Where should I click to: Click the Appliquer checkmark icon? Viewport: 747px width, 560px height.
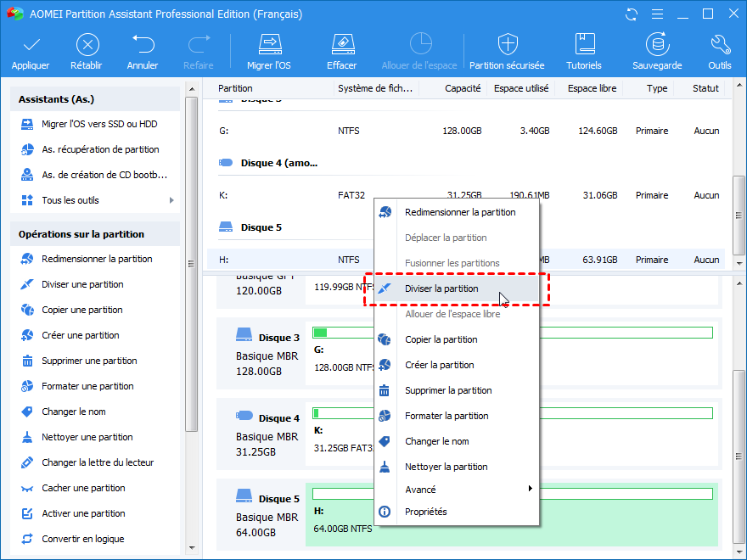(31, 45)
